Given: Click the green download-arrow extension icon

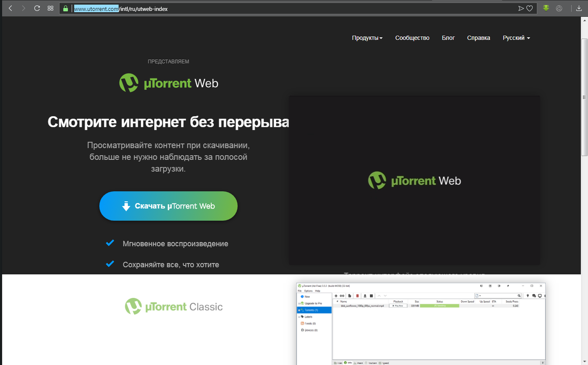Looking at the screenshot, I should pos(546,8).
